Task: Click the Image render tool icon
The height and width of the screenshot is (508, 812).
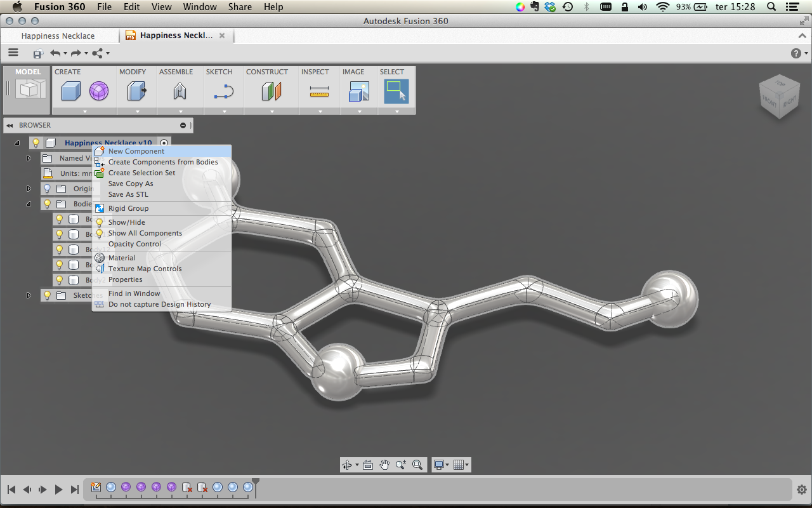Action: 359,92
